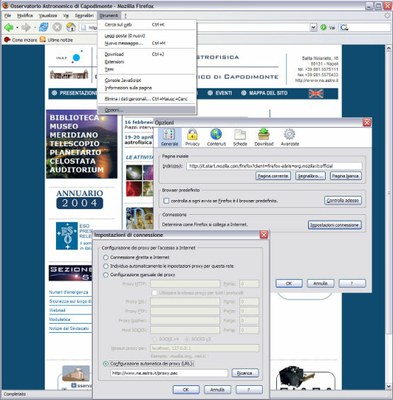The height and width of the screenshot is (400, 393).
Task: Click Ricarica in connection settings dialog
Action: (245, 373)
